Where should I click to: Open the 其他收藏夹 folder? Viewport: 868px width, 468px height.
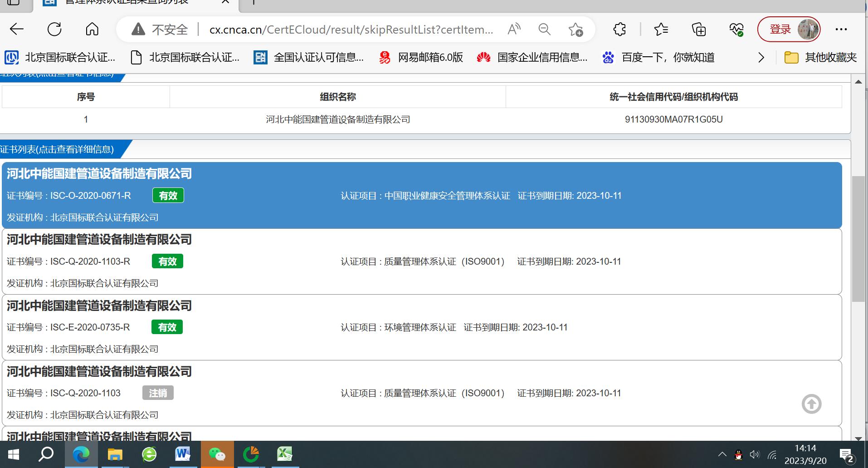coord(821,57)
